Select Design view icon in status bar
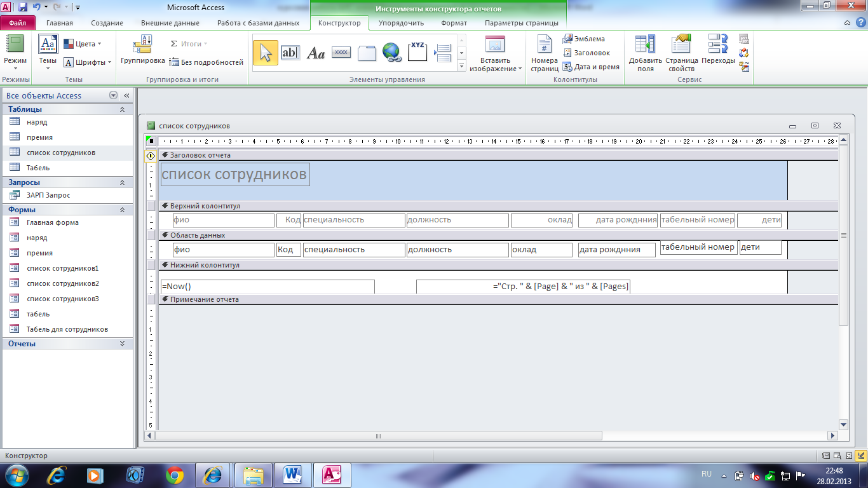This screenshot has height=488, width=868. click(x=860, y=456)
